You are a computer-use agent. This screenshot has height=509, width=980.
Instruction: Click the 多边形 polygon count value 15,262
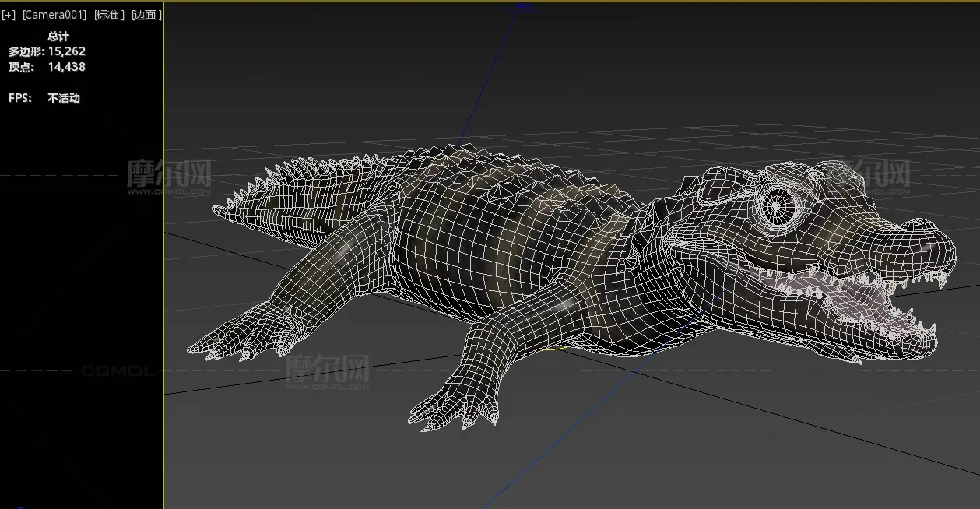pos(67,51)
